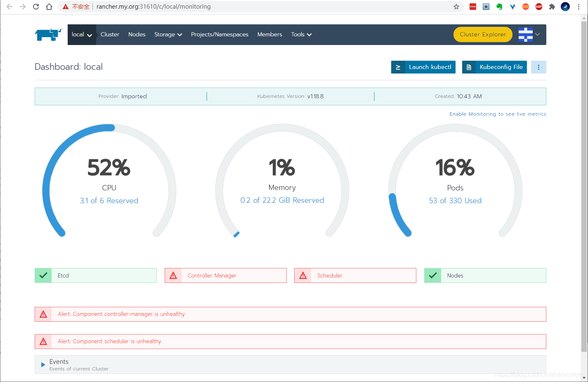Open the Nodes tab
The height and width of the screenshot is (382, 588).
coord(137,35)
